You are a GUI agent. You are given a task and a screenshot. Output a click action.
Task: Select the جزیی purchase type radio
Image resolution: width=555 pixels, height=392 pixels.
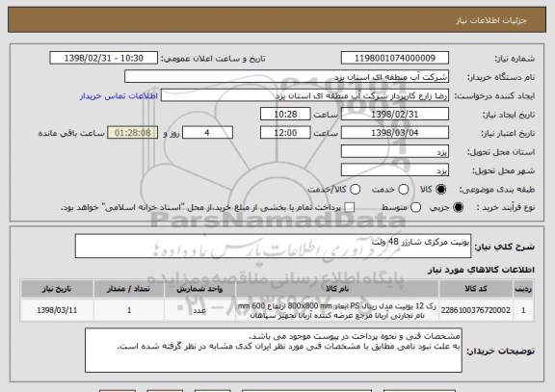point(458,208)
